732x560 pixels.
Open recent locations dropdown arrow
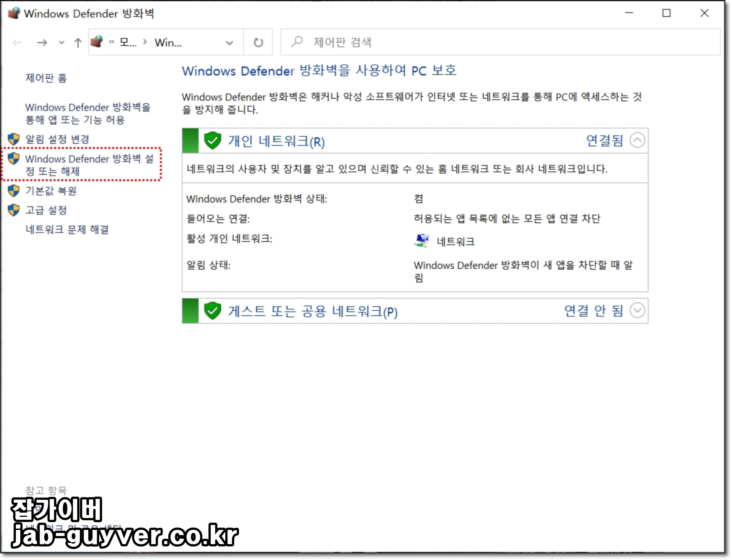(x=61, y=42)
